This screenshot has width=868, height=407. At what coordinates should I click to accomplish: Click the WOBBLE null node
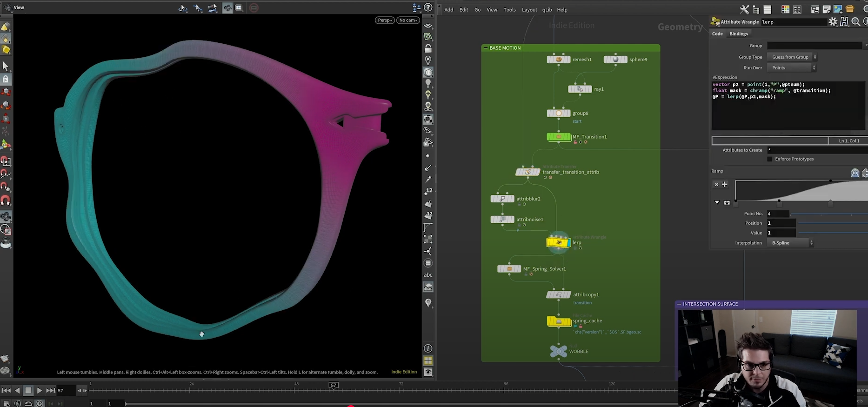(559, 351)
